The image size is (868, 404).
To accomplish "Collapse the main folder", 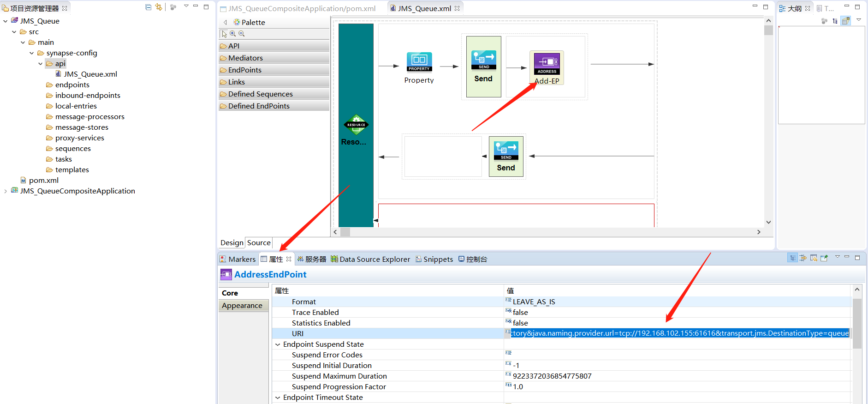I will pyautogui.click(x=23, y=42).
